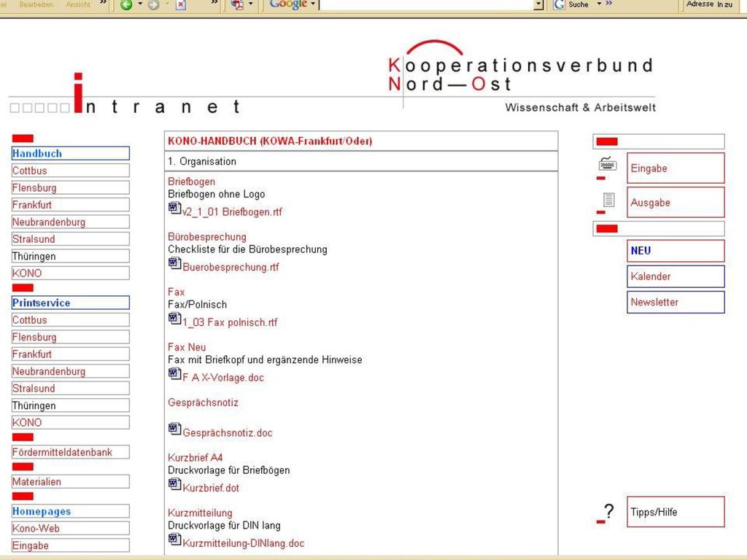
Task: Click the question mark help icon
Action: pos(608,512)
